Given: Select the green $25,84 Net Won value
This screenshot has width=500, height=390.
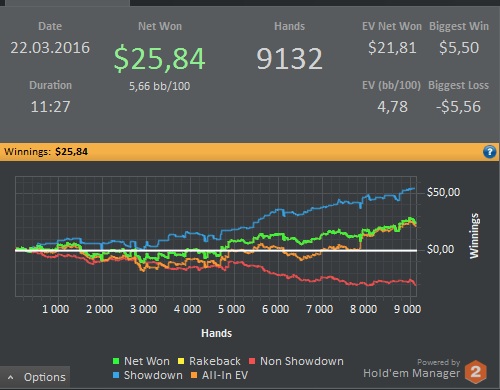Looking at the screenshot, I should [159, 58].
